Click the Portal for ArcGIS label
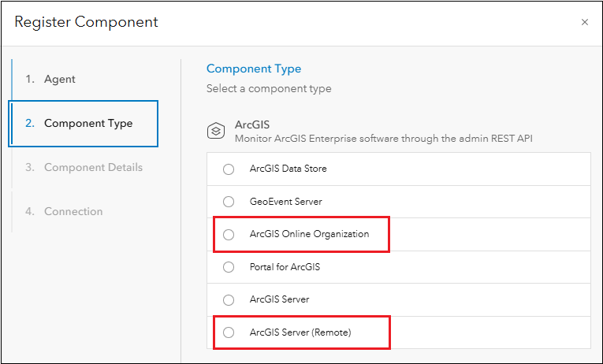 click(285, 267)
